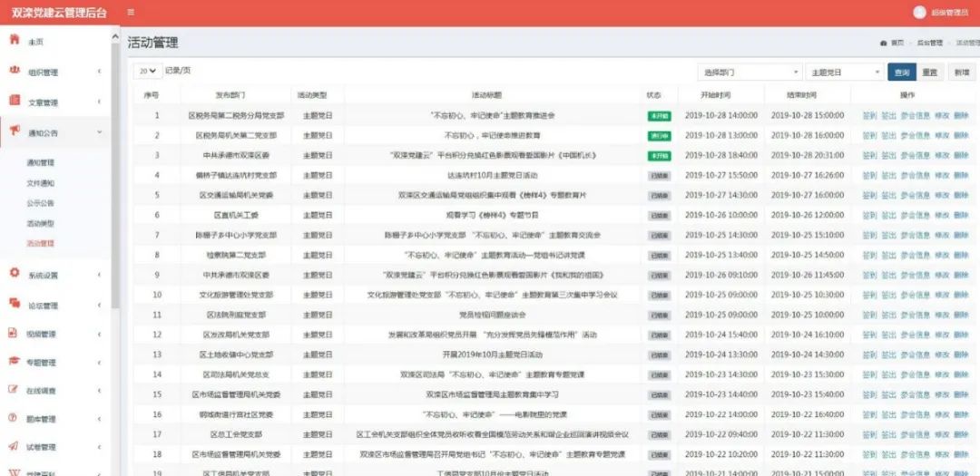Click the 视频管理 sidebar icon
Image resolution: width=980 pixels, height=476 pixels.
pyautogui.click(x=15, y=333)
